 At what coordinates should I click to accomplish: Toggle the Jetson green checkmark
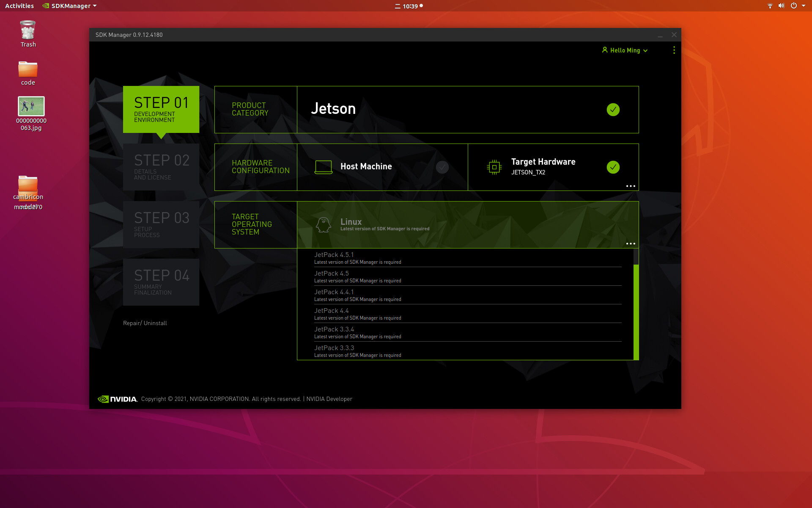613,110
